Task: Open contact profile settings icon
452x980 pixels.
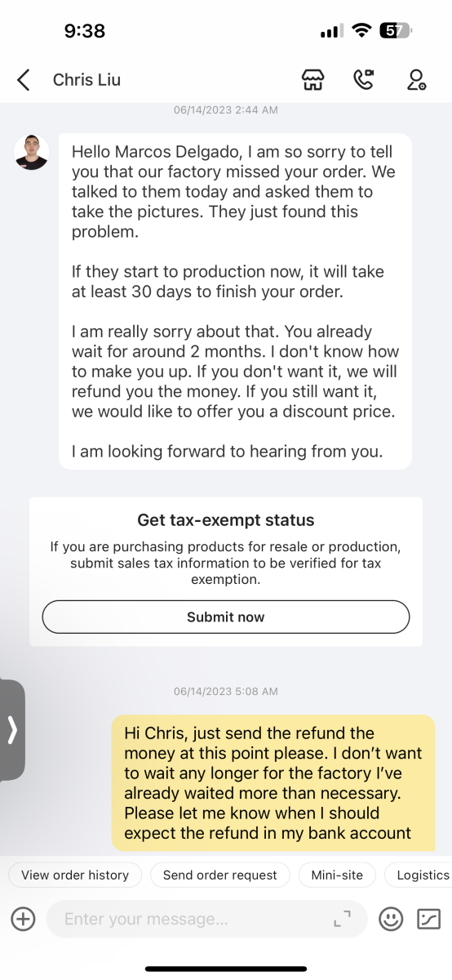Action: pyautogui.click(x=416, y=79)
